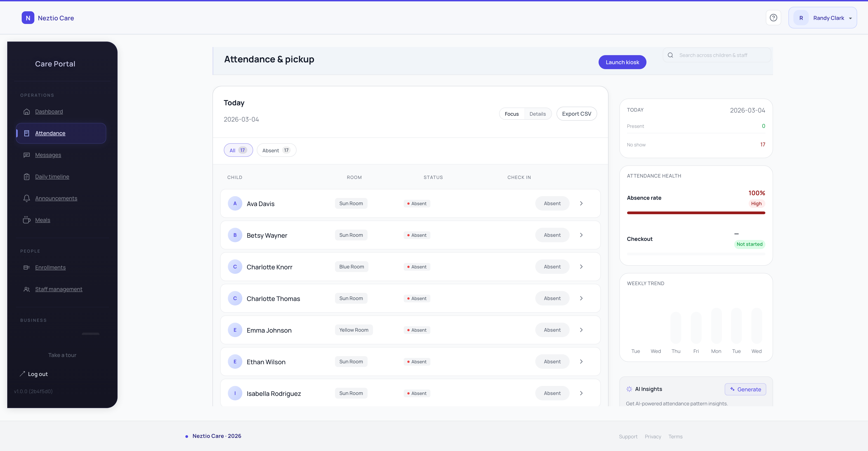The image size is (868, 451).
Task: Click the Meals cup icon
Action: 27,220
